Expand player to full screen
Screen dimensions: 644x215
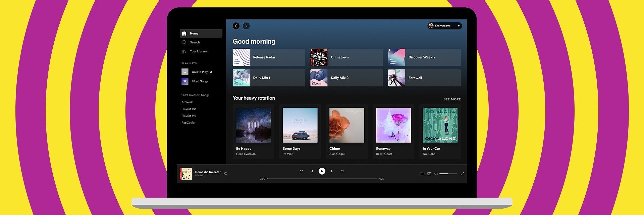click(462, 174)
